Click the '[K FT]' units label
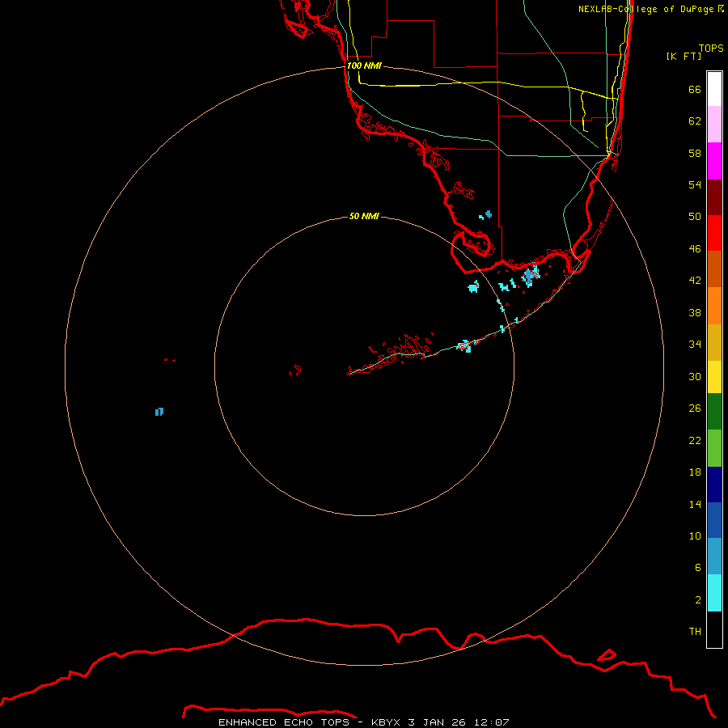The image size is (728, 728). 684,56
